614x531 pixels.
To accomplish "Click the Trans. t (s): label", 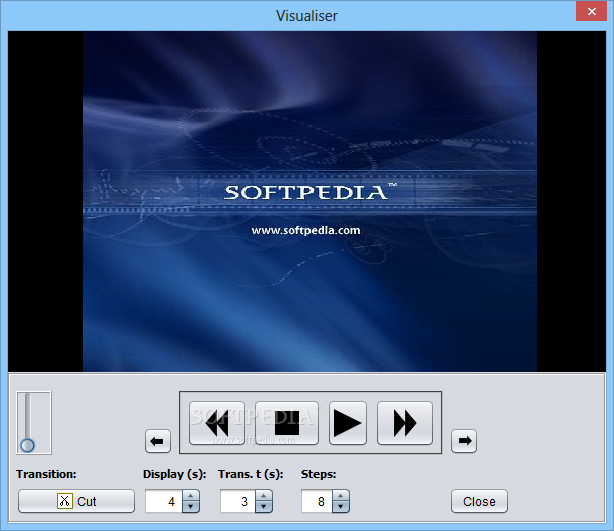I will point(251,474).
